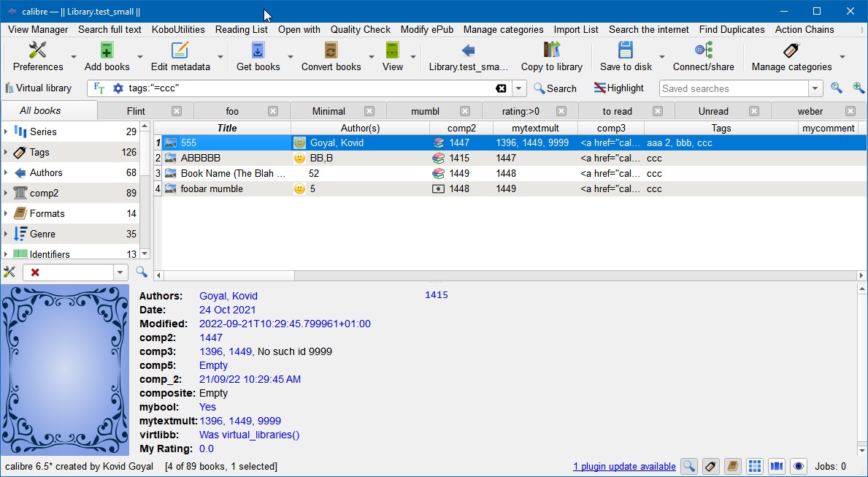Click the saved search magnifier icon

(836, 88)
